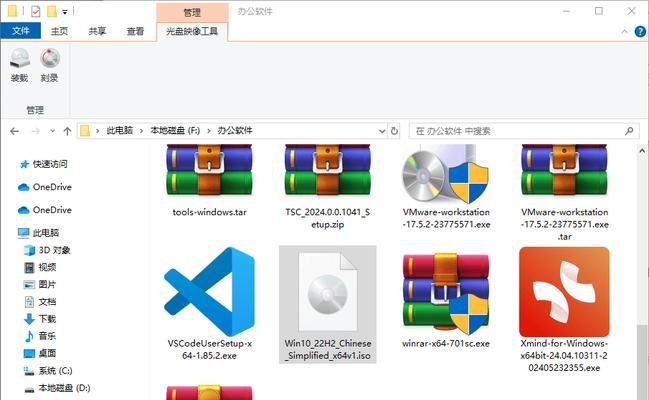The image size is (649, 400).
Task: Click the TSC_2024.0.0.1041_Setup.zip file name
Action: [x=328, y=218]
